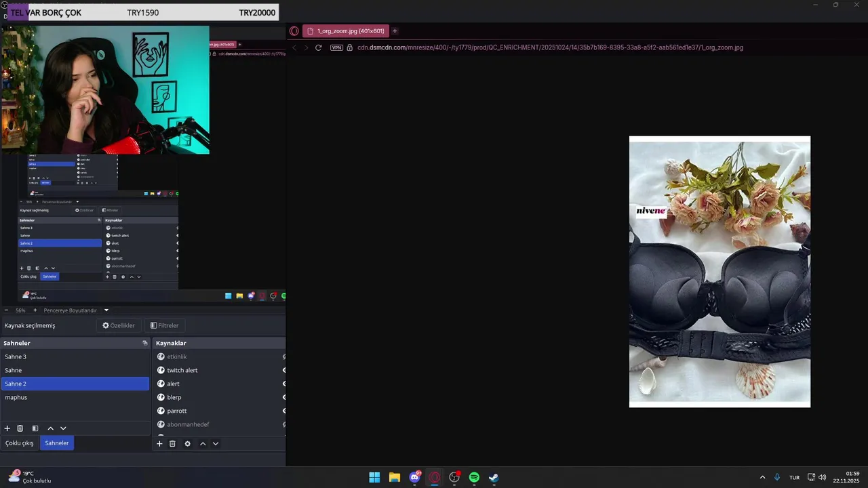This screenshot has width=868, height=488.
Task: Move the selected source down
Action: 215,443
